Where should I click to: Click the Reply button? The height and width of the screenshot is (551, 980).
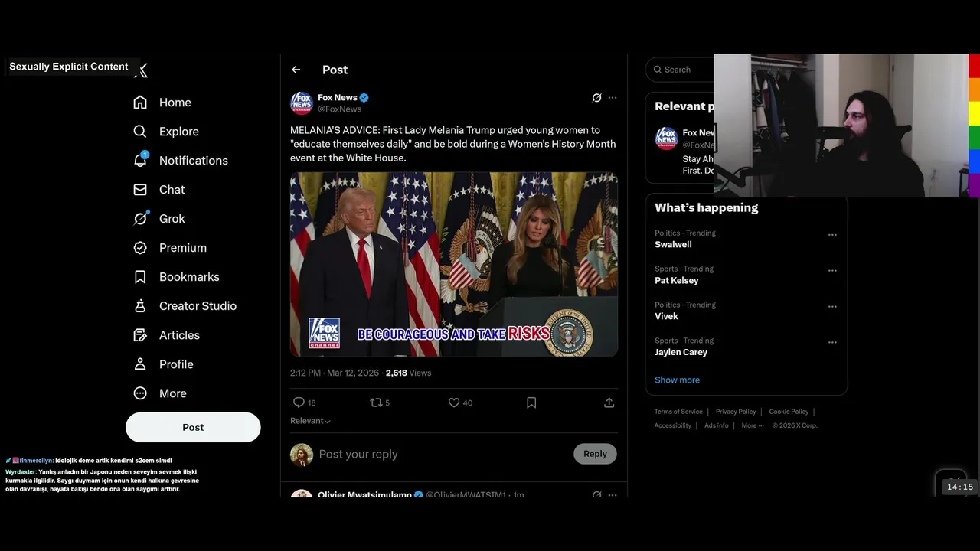(595, 454)
